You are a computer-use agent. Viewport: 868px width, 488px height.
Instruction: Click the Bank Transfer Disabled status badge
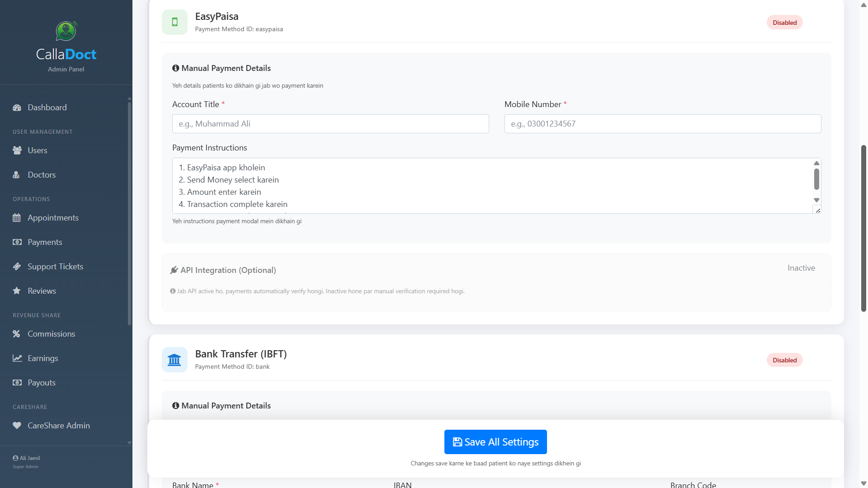[784, 360]
